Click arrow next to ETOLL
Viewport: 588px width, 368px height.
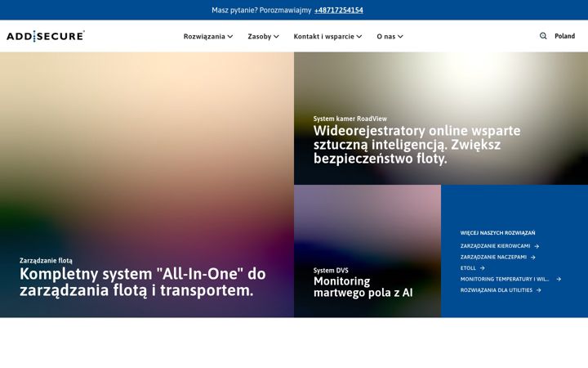[483, 268]
